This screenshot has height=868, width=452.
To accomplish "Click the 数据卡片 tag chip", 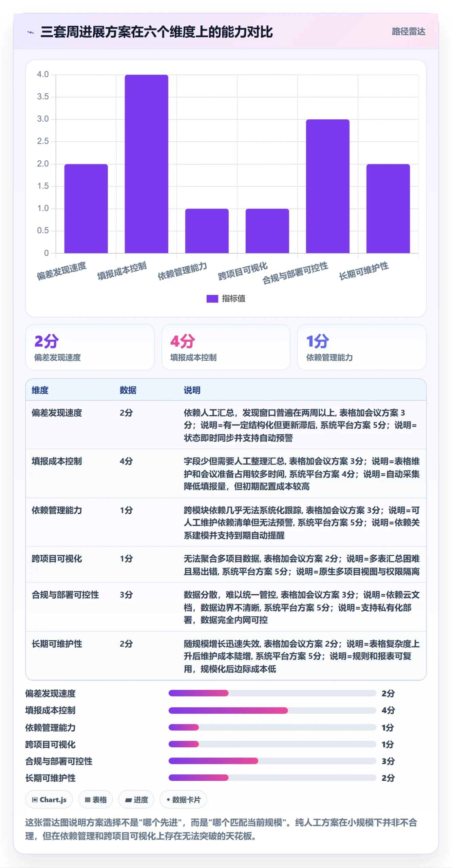I will (183, 800).
